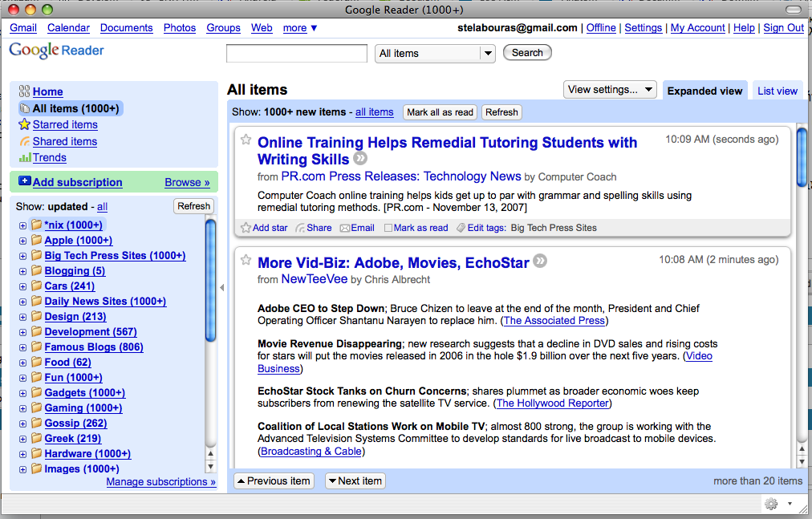The image size is (812, 519).
Task: Click Browse link beside Add subscription
Action: (187, 182)
